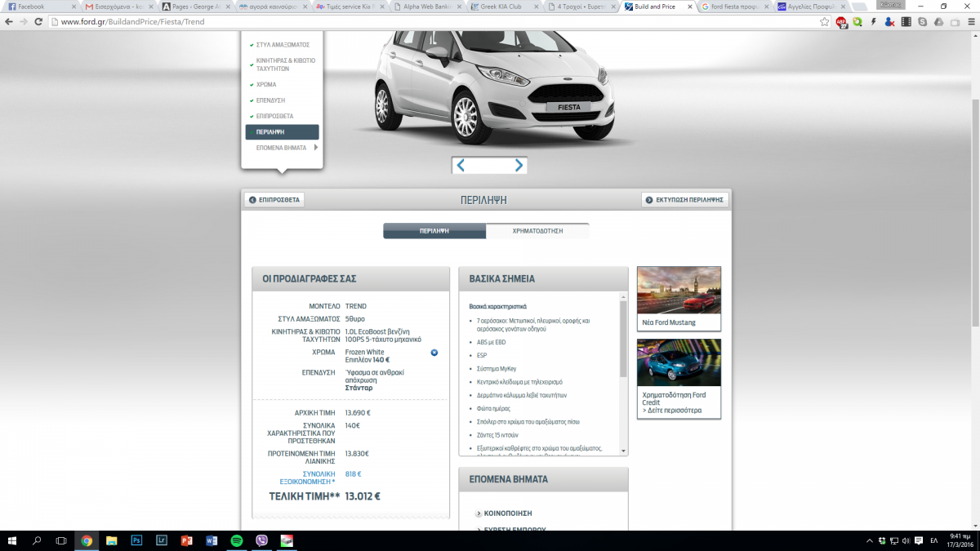Click the green circle extension icon
The height and width of the screenshot is (551, 980).
tap(857, 22)
